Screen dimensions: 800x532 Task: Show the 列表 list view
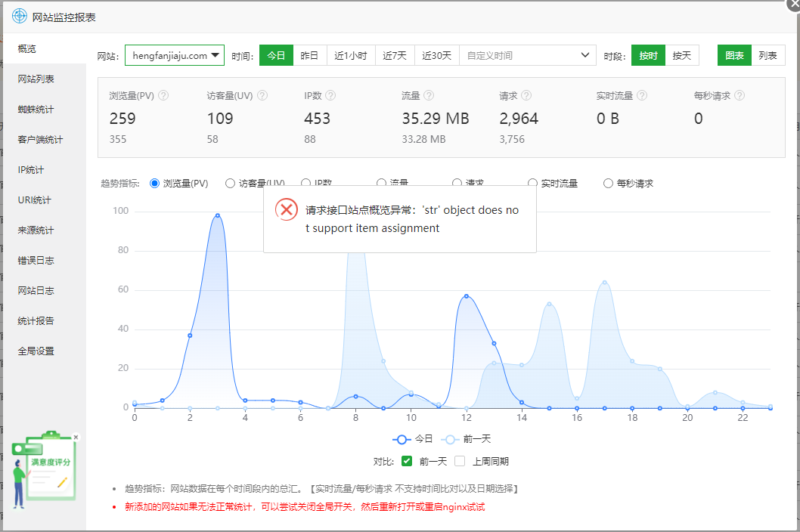pos(767,55)
